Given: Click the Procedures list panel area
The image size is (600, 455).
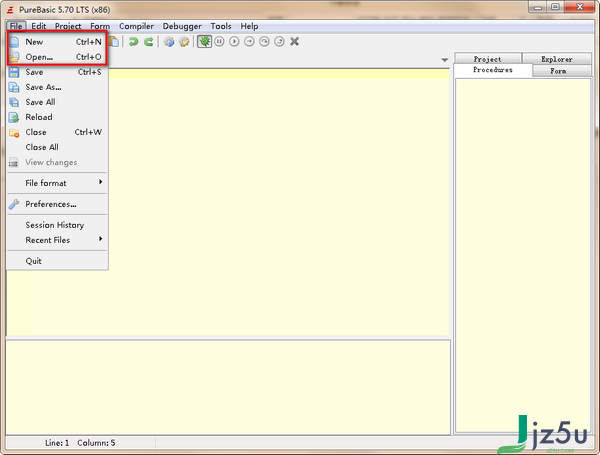Looking at the screenshot, I should point(523,255).
